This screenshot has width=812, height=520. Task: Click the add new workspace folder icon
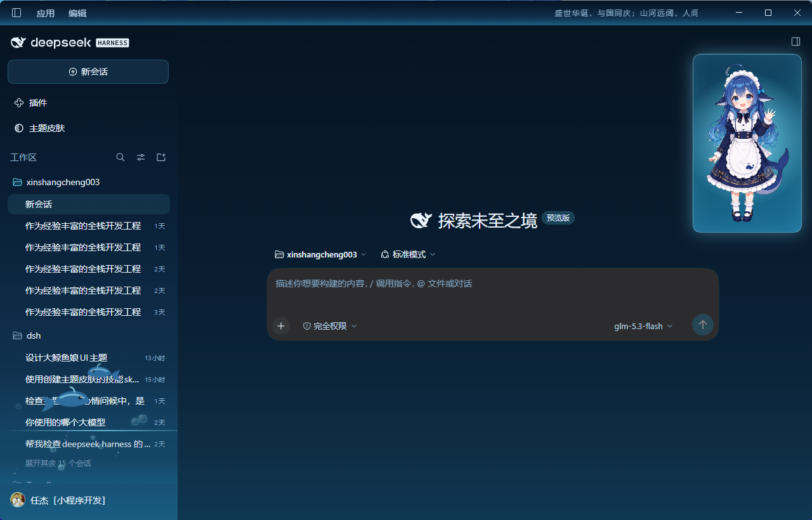tap(161, 157)
